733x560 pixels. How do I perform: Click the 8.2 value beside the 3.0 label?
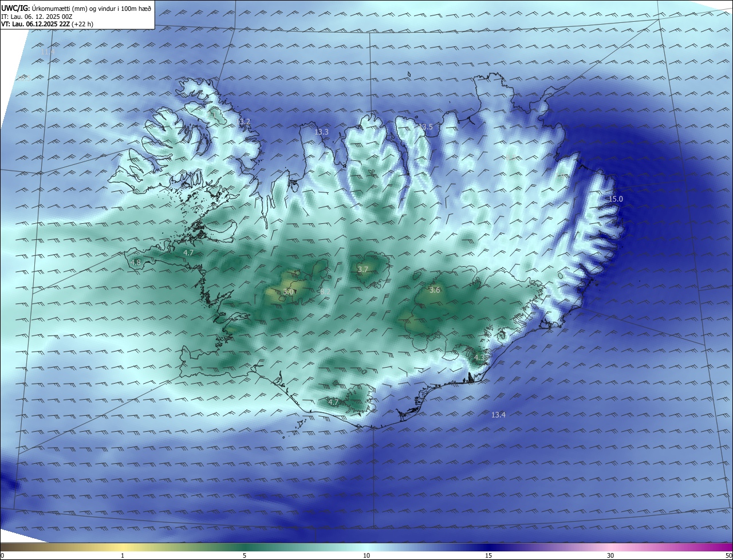(325, 292)
